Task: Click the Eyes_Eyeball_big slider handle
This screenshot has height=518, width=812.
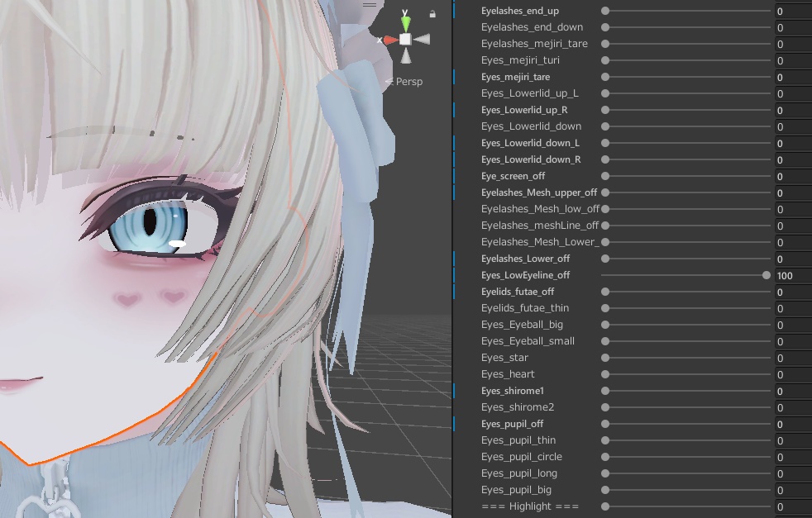Action: (604, 325)
